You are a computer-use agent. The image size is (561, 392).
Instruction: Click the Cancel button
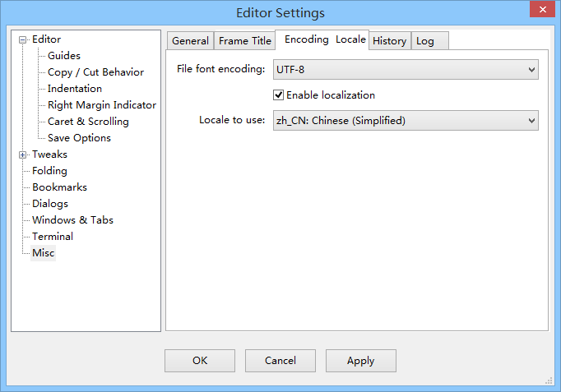[x=280, y=361]
